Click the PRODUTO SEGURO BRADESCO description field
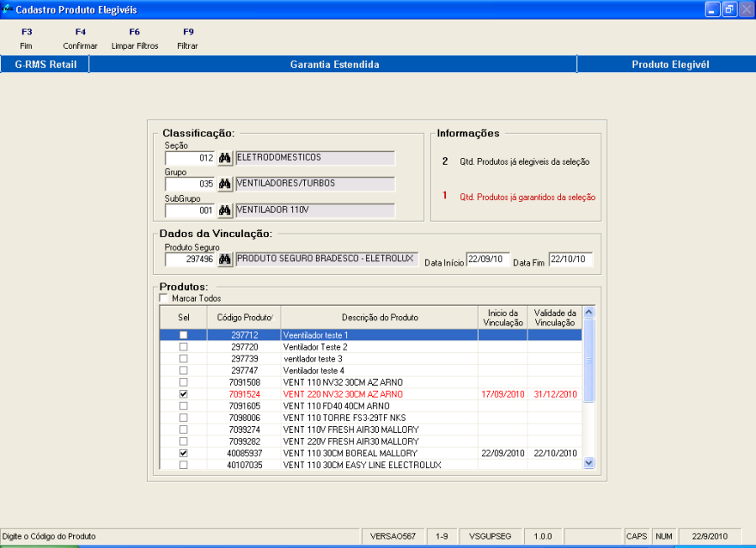Image resolution: width=756 pixels, height=548 pixels. point(327,259)
